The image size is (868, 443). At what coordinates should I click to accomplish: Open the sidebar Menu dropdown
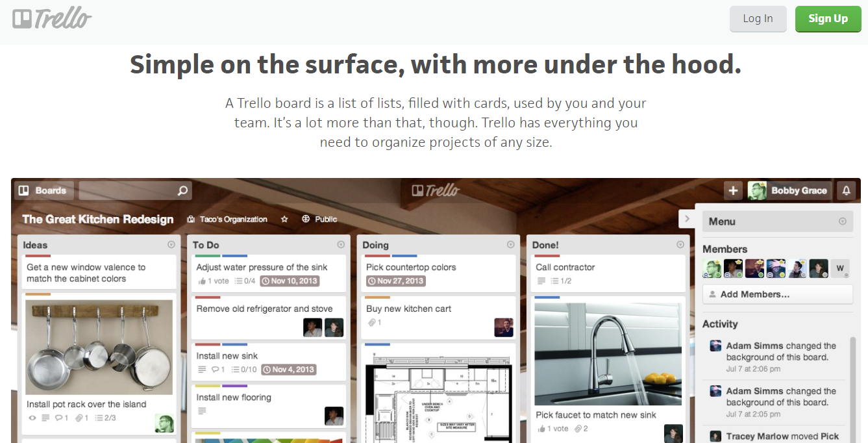tap(778, 221)
